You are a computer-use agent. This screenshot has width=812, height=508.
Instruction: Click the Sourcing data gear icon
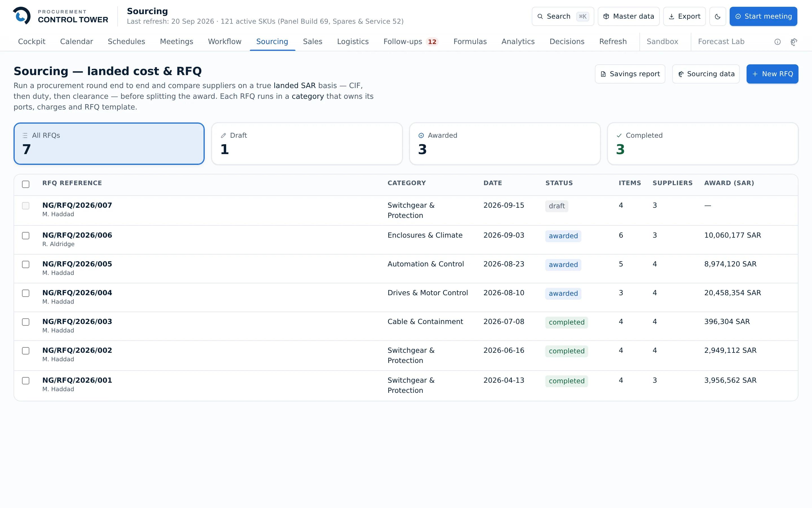click(x=681, y=74)
